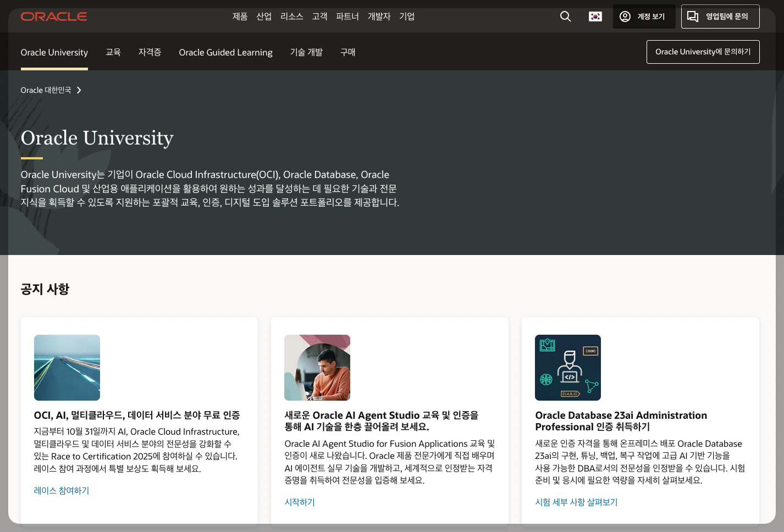Click Oracle University에 문의하기 button
This screenshot has width=784, height=532.
pyautogui.click(x=703, y=52)
